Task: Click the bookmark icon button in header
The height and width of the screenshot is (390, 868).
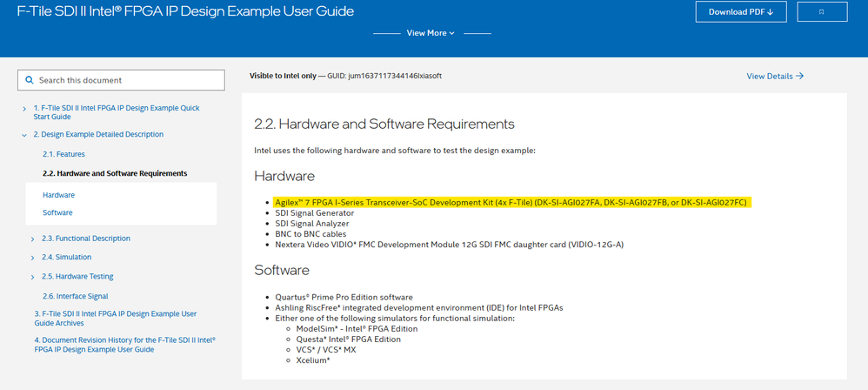Action: tap(822, 12)
